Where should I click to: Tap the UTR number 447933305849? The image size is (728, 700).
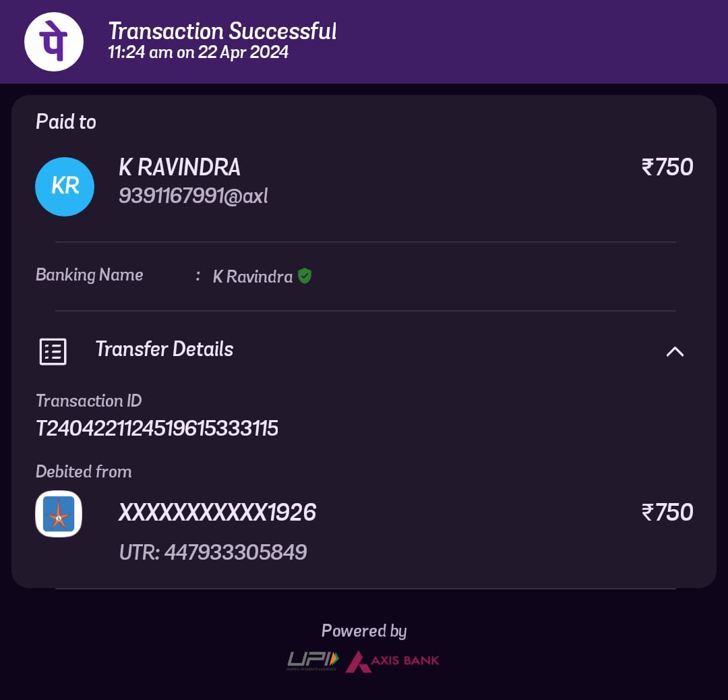point(212,552)
